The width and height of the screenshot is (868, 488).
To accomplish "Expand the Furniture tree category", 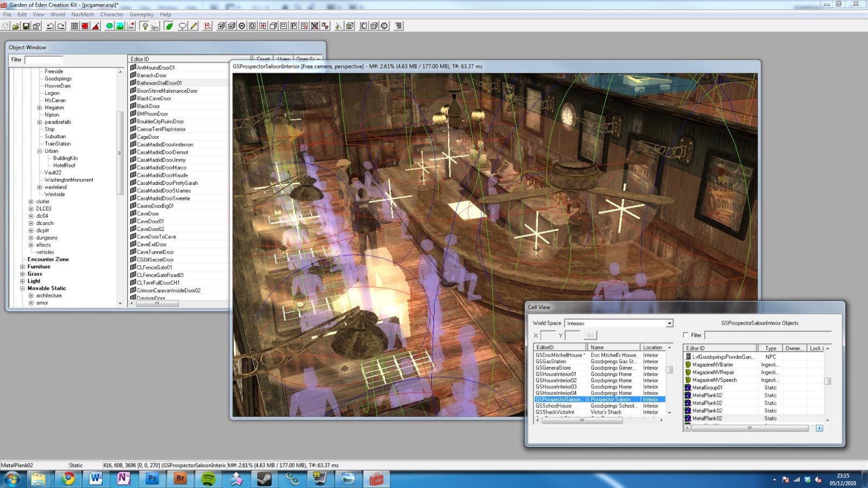I will pyautogui.click(x=22, y=267).
